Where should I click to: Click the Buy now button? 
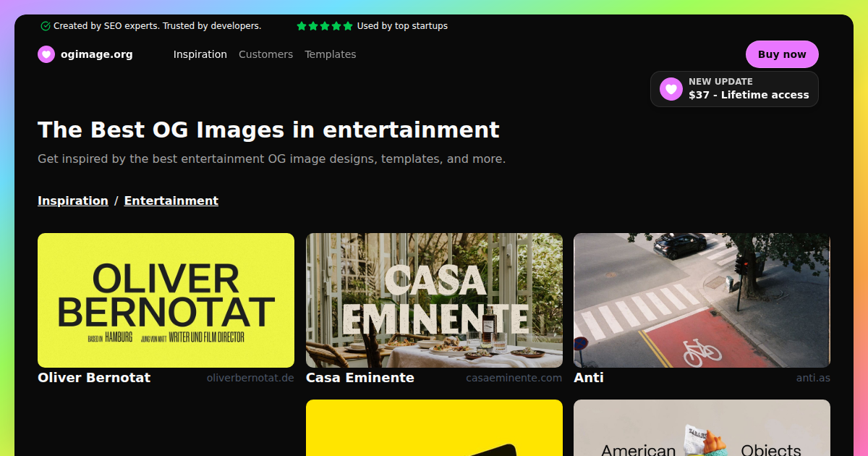point(782,54)
